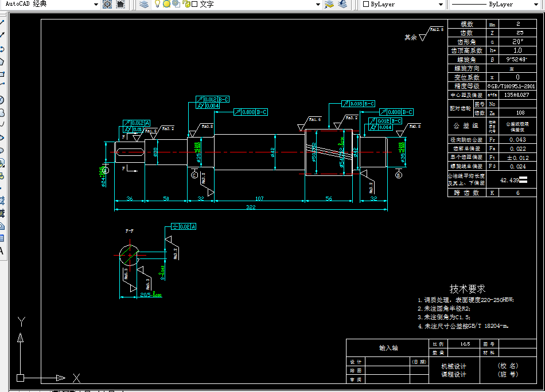Select the 0.02 A symmetry tolerance frame
The height and width of the screenshot is (392, 545).
tap(184, 227)
